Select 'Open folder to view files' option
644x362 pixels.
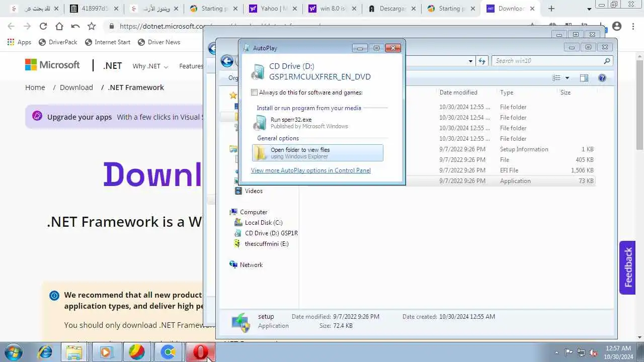tap(317, 153)
